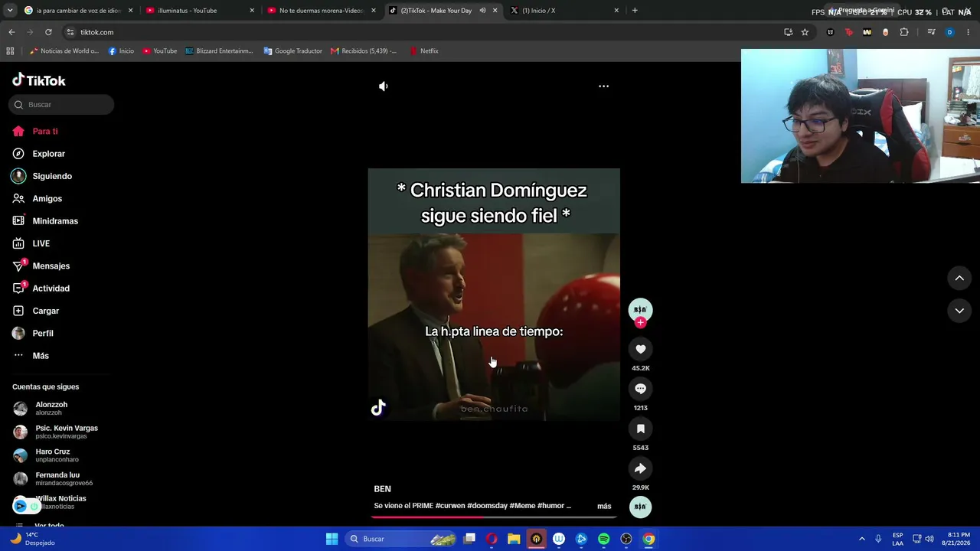Mute the TikTok tab via its speaker icon

482,11
